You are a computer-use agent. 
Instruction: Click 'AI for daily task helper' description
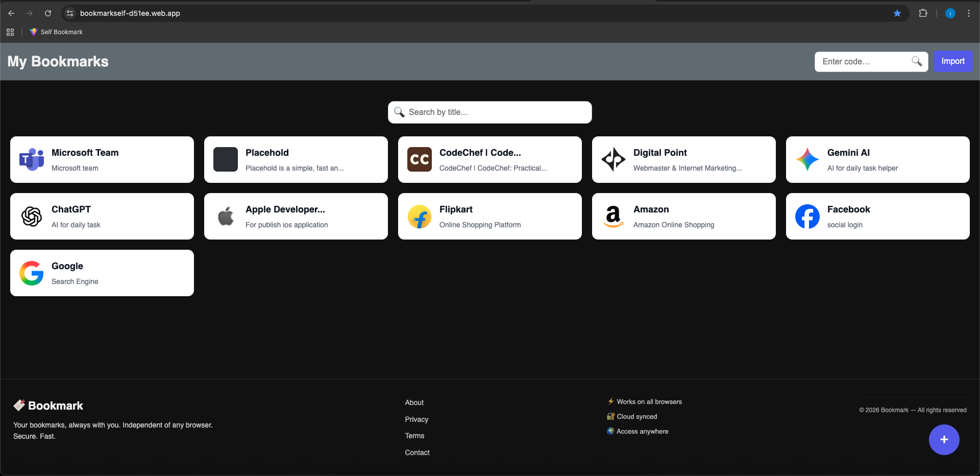(863, 168)
